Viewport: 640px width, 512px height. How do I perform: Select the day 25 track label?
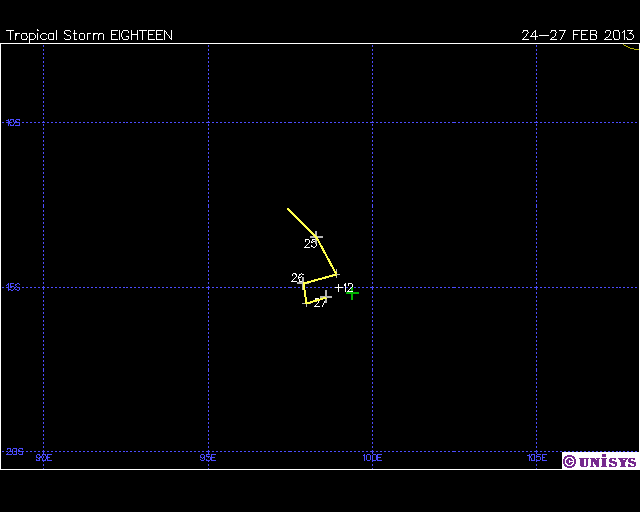310,244
